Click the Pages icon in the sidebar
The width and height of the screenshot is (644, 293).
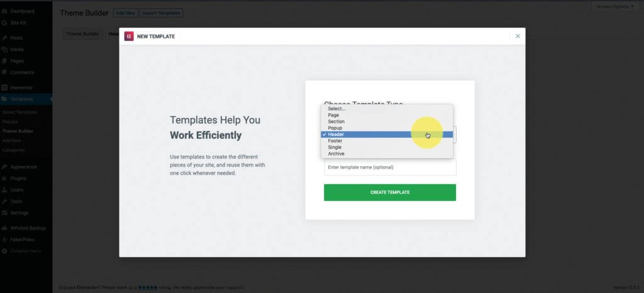coord(4,61)
